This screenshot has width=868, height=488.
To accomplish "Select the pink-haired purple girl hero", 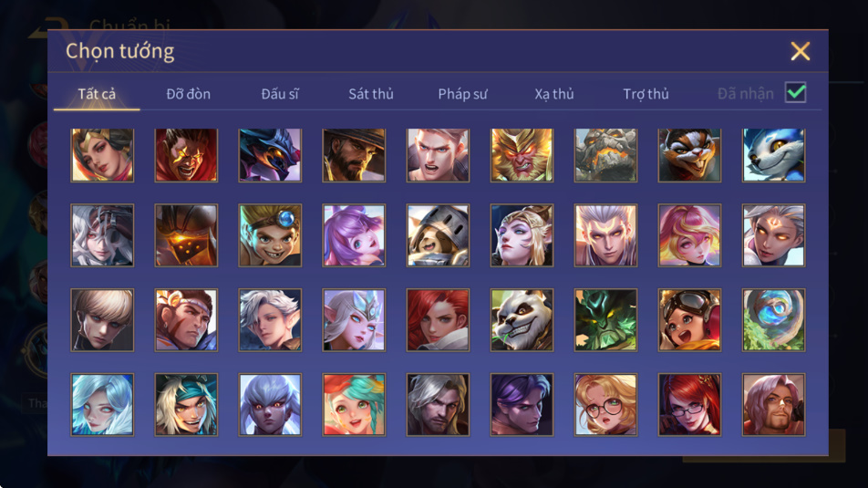I will [x=354, y=235].
